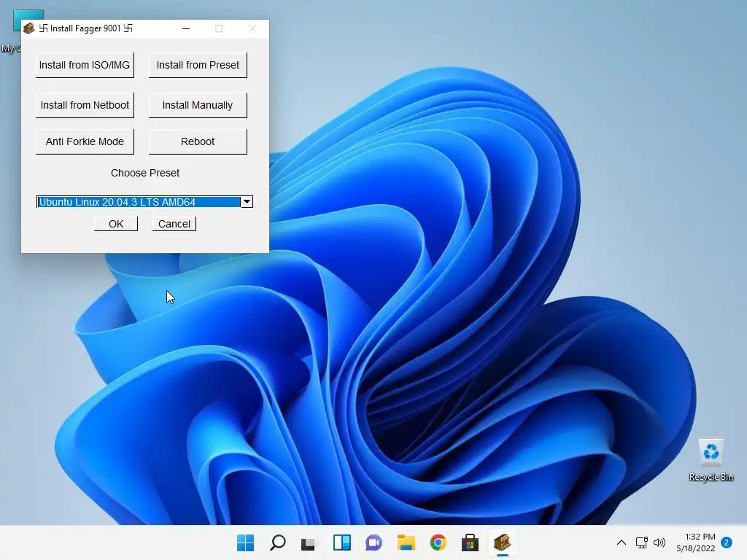The width and height of the screenshot is (747, 560).
Task: Expand the preset dropdown arrow
Action: (x=247, y=202)
